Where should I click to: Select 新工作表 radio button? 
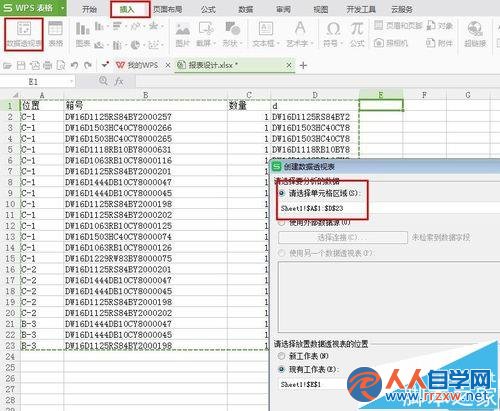[x=282, y=356]
